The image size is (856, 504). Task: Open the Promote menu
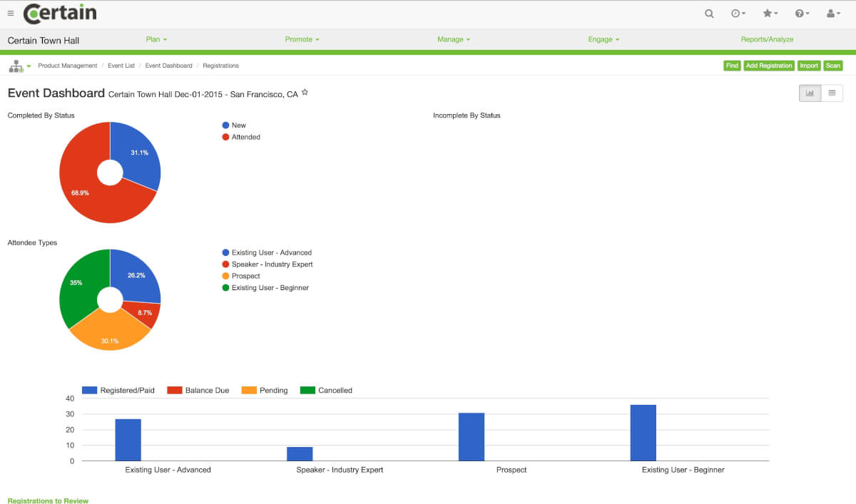tap(302, 39)
